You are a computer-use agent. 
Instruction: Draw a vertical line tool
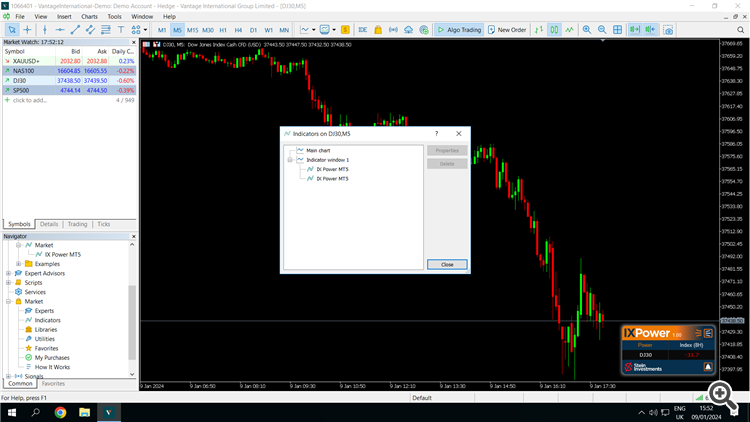pyautogui.click(x=44, y=30)
